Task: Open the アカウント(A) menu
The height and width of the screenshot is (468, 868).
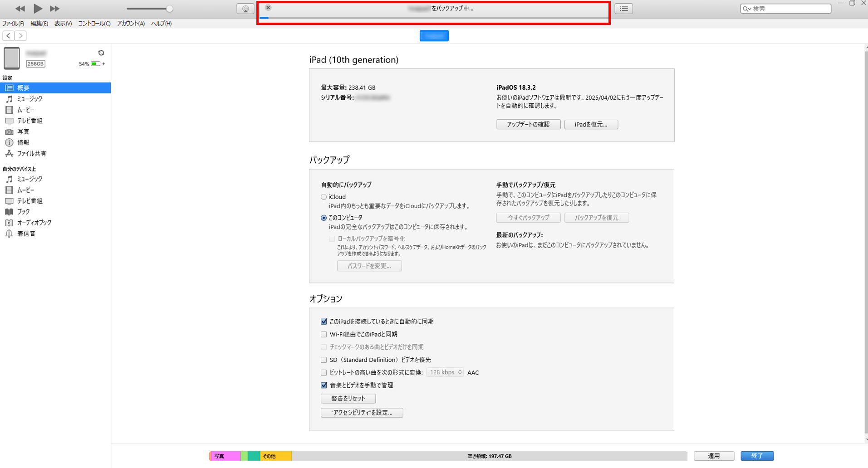Action: click(131, 24)
